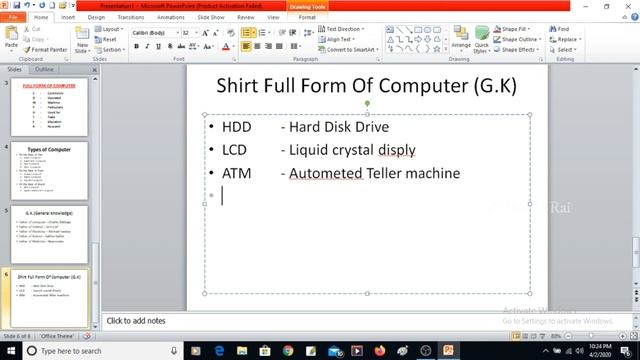The image size is (640, 360).
Task: Open the Find dialog
Action: tap(559, 29)
